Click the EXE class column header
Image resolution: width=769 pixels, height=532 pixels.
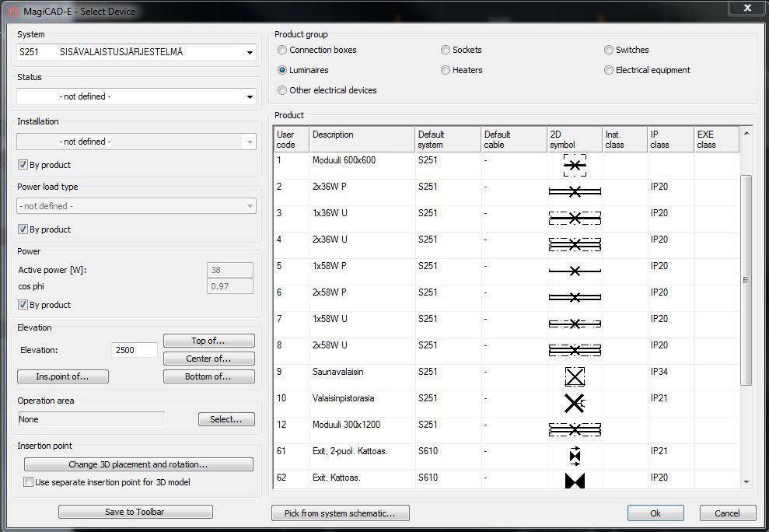point(717,139)
